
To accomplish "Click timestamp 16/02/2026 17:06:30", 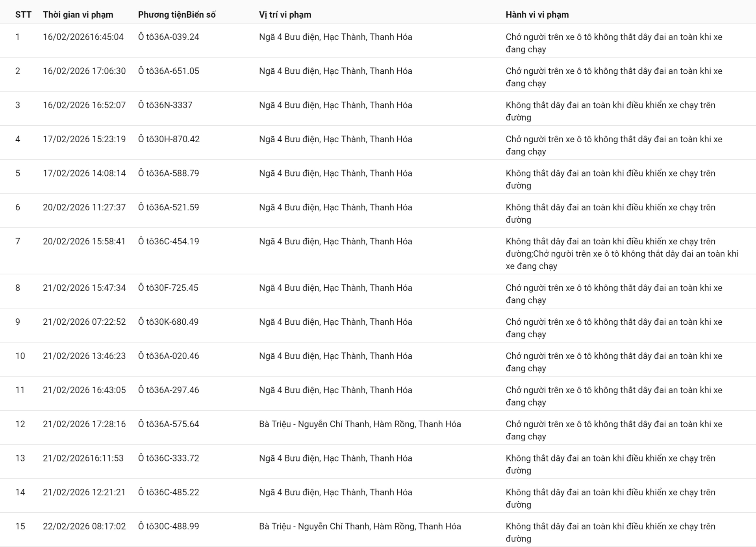I will point(84,71).
